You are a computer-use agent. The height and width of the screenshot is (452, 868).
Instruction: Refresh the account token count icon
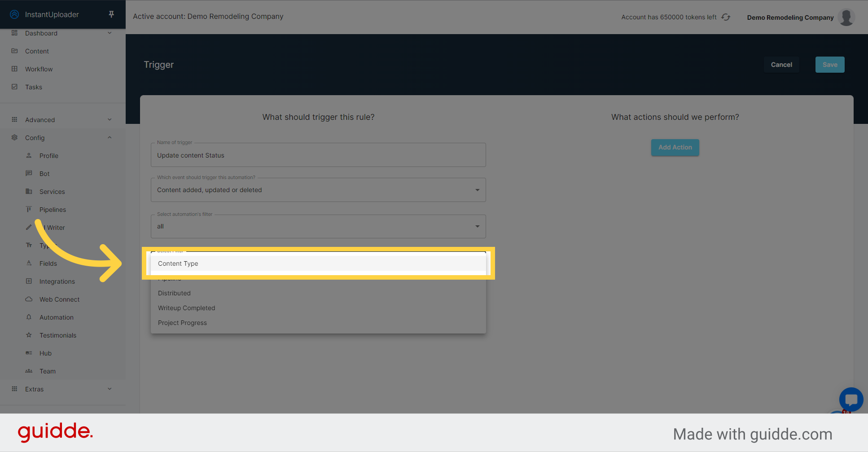[x=726, y=17]
